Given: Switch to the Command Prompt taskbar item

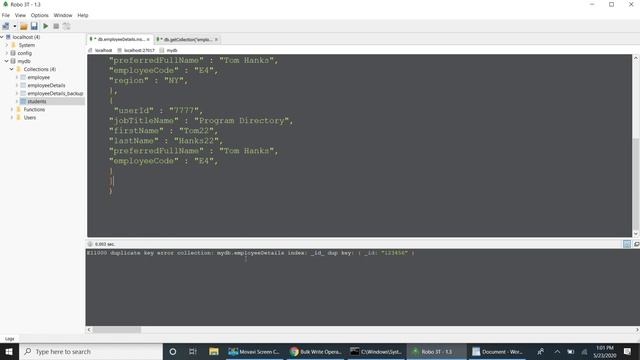Looking at the screenshot, I should pyautogui.click(x=376, y=351).
